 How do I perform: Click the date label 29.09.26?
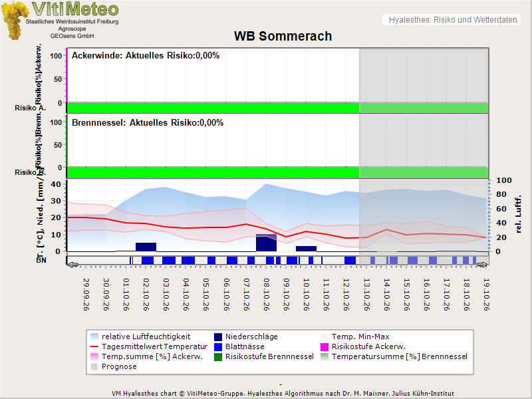pyautogui.click(x=86, y=295)
